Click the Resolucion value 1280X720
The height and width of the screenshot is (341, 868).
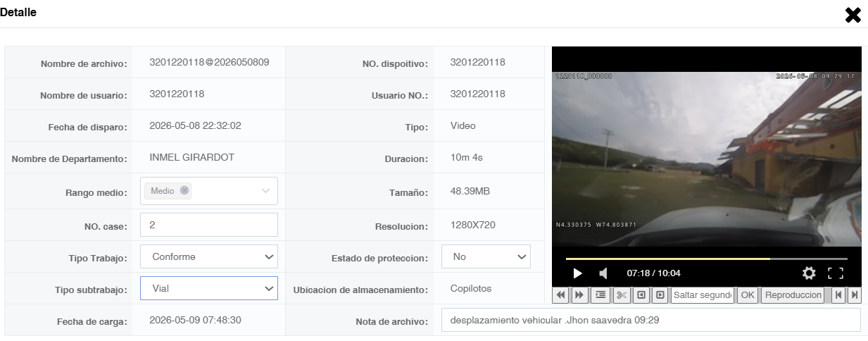click(x=472, y=225)
